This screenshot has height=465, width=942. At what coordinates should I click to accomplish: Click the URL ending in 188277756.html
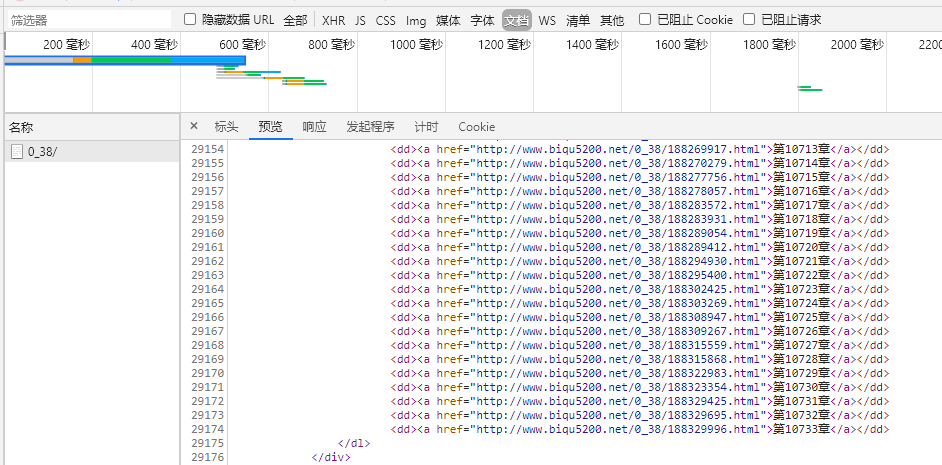(621, 177)
